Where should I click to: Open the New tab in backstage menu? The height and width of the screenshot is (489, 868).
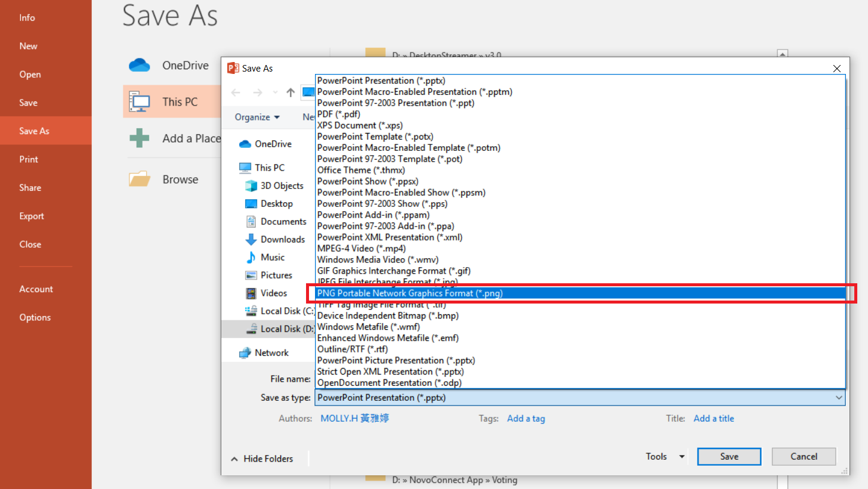point(46,46)
